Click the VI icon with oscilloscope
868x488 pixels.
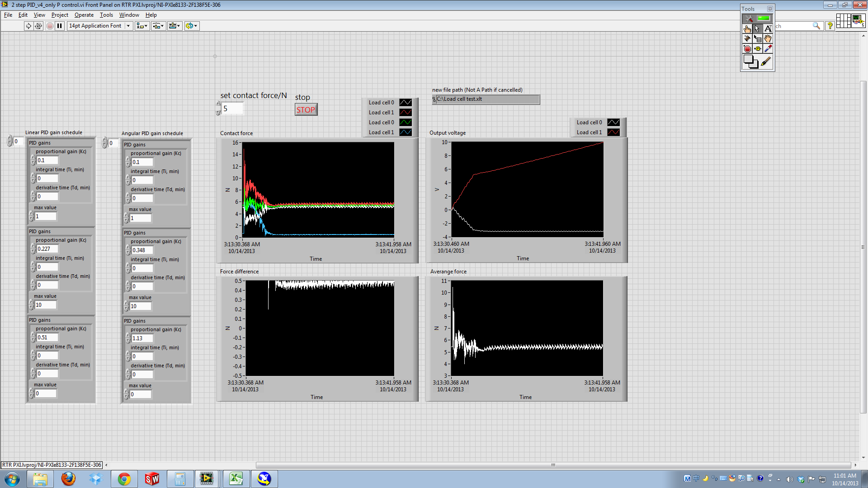(x=859, y=21)
